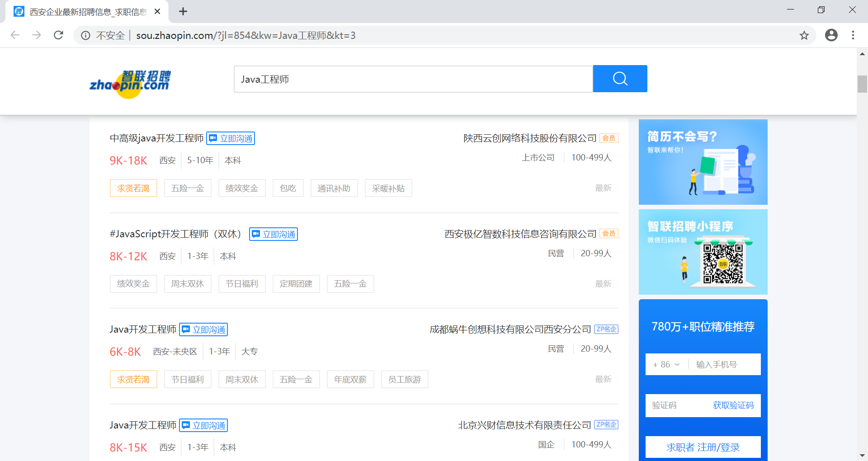
Task: Open the Chrome three-dot menu
Action: click(x=853, y=35)
